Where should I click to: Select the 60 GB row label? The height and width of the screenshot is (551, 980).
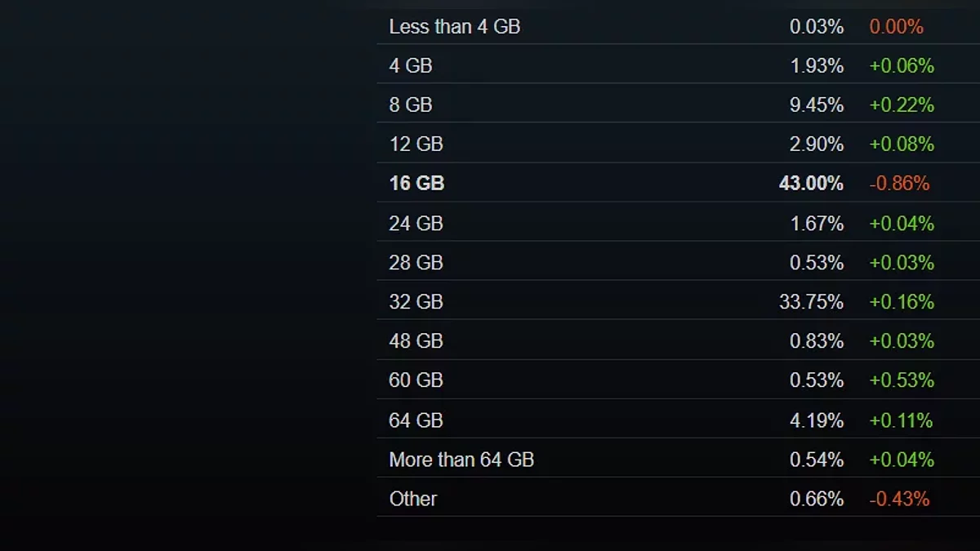[416, 380]
